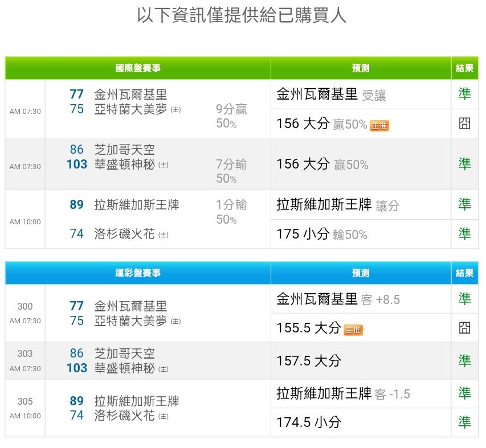The image size is (486, 448).
Task: Click game number 303
Action: point(25,354)
